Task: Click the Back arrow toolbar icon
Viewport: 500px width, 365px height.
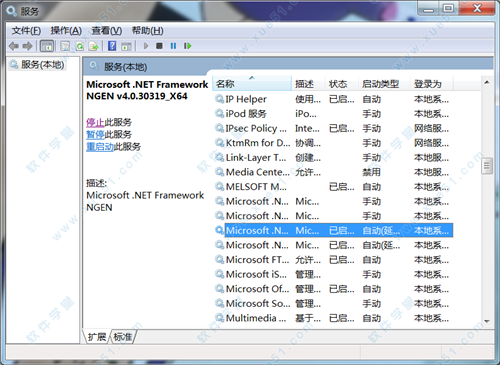Action: click(14, 46)
